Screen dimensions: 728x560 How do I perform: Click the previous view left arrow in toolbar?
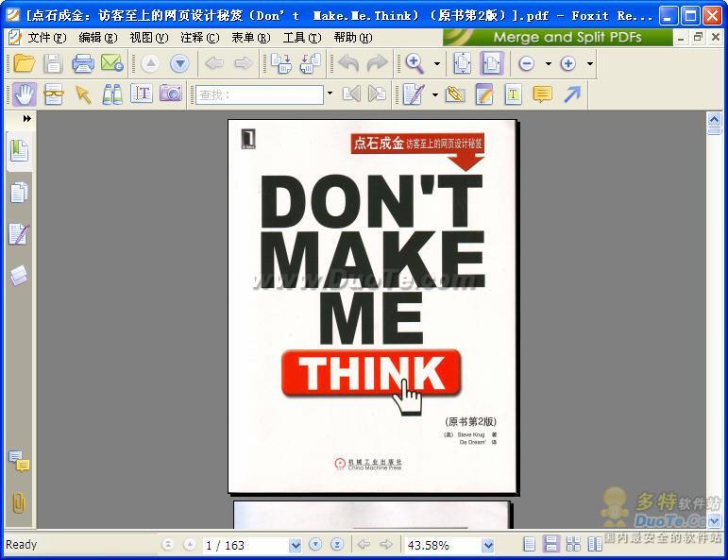[x=214, y=63]
